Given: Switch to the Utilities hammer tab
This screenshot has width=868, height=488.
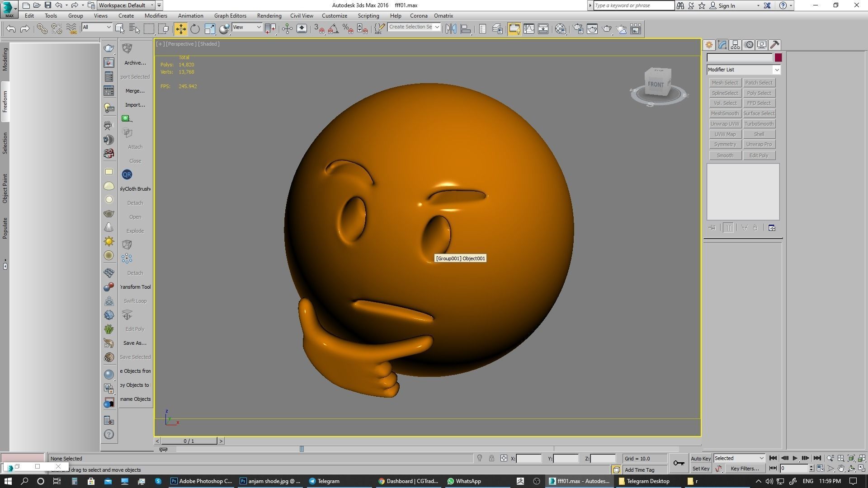Looking at the screenshot, I should (775, 45).
